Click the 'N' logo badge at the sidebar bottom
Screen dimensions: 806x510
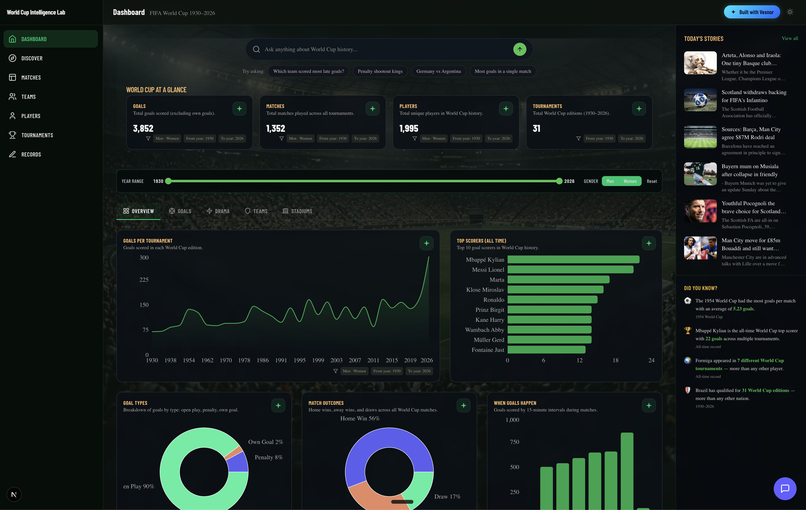coord(14,495)
